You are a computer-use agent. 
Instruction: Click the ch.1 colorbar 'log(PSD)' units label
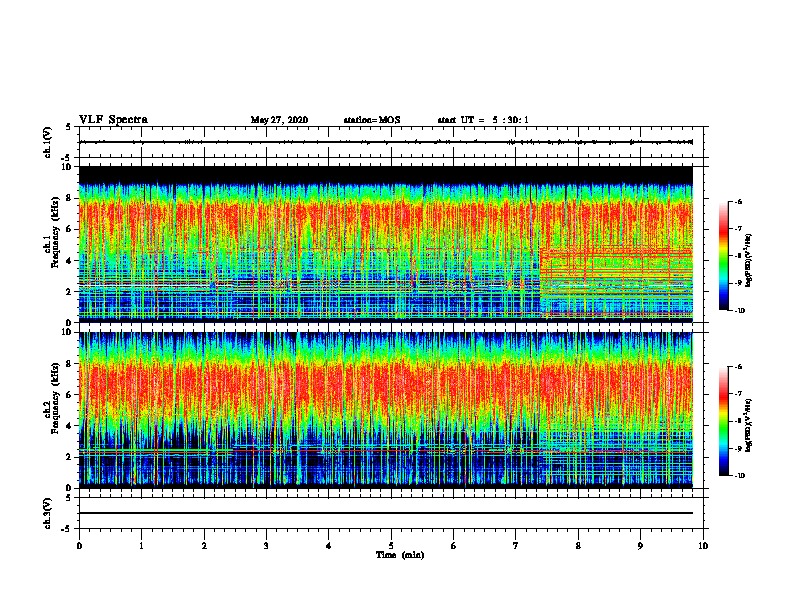click(x=748, y=261)
